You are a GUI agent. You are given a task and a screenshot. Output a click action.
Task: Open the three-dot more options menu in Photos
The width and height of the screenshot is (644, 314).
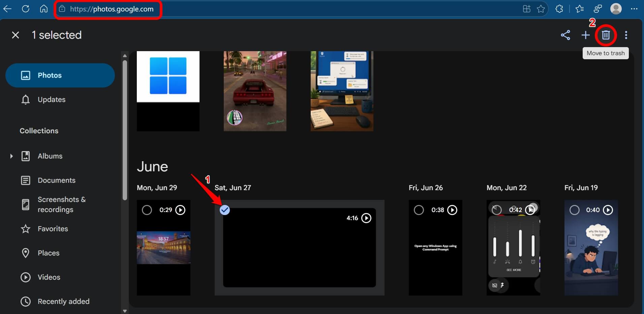pyautogui.click(x=626, y=35)
